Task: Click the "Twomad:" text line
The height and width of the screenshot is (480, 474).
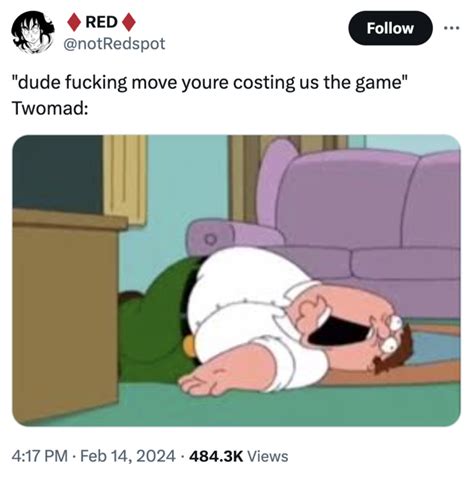Action: click(50, 108)
